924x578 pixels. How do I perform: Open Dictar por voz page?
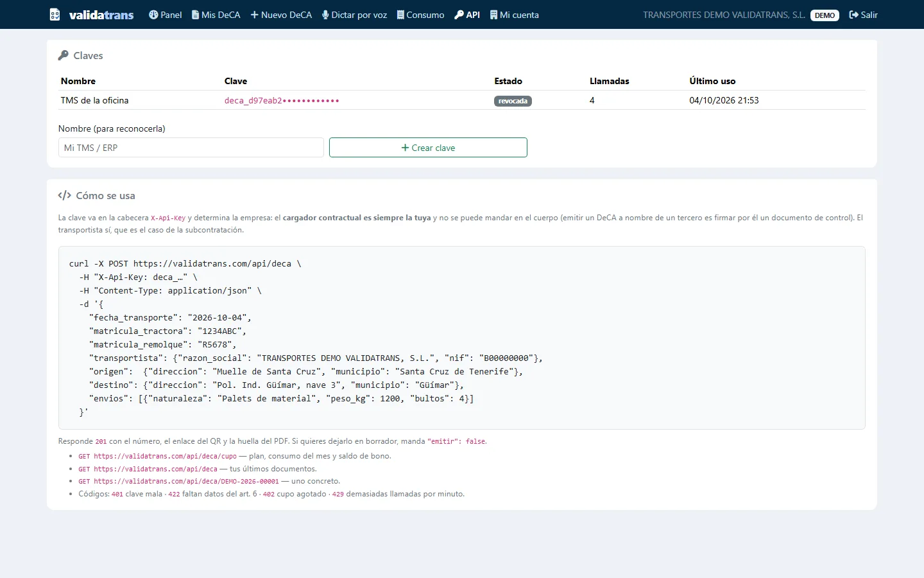coord(355,15)
